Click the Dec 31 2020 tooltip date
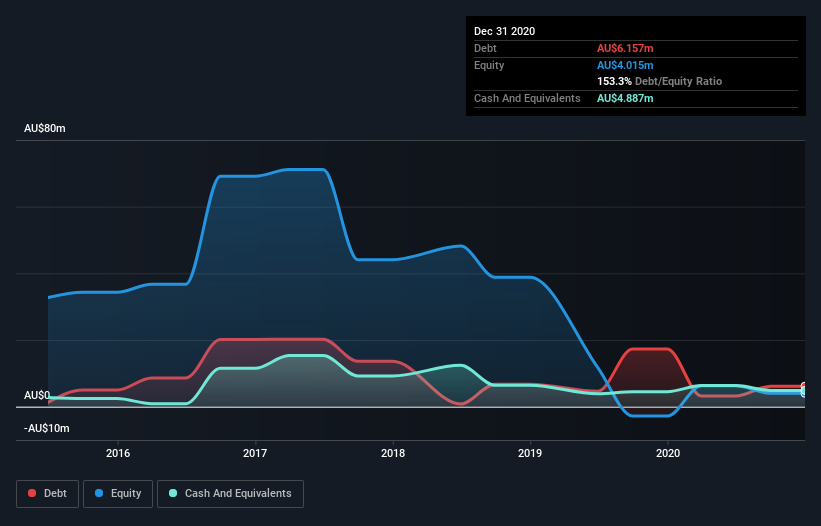 pos(504,31)
